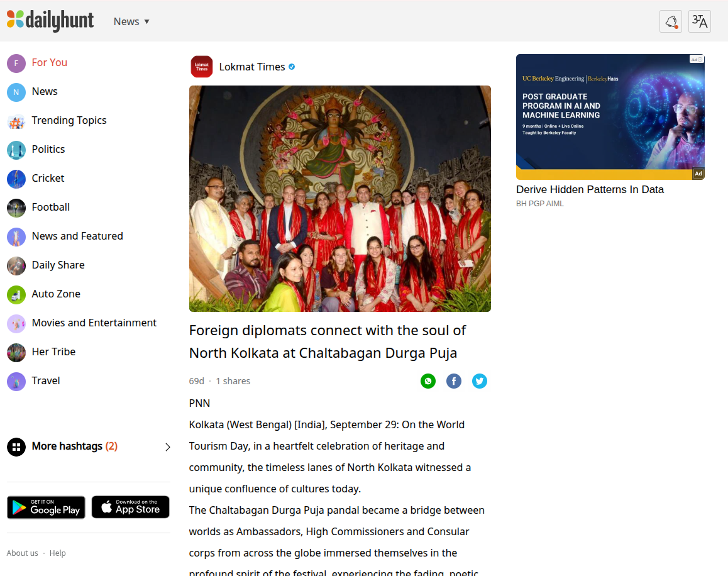Click the Auto Zone topic icon
The image size is (728, 576).
16,294
